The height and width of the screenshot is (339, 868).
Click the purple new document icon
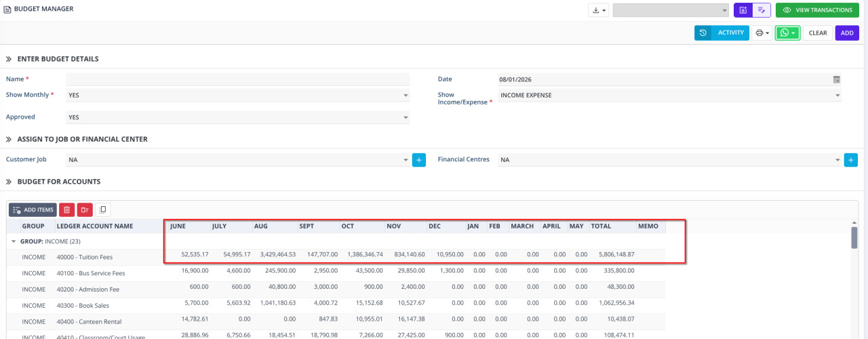click(743, 10)
